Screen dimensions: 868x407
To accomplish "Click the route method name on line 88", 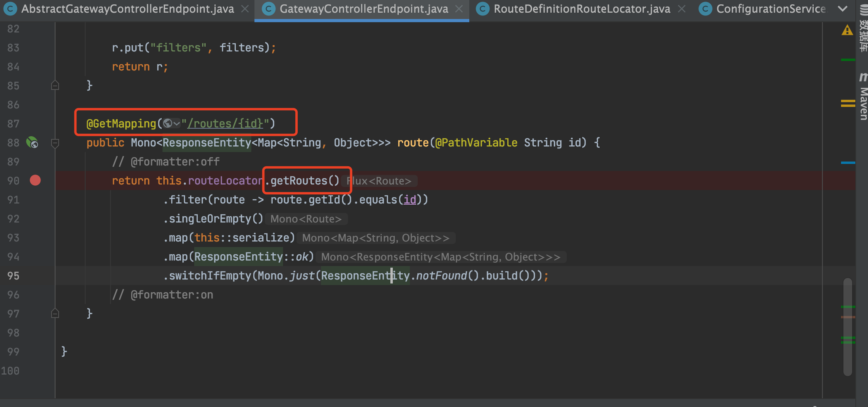I will [x=413, y=143].
